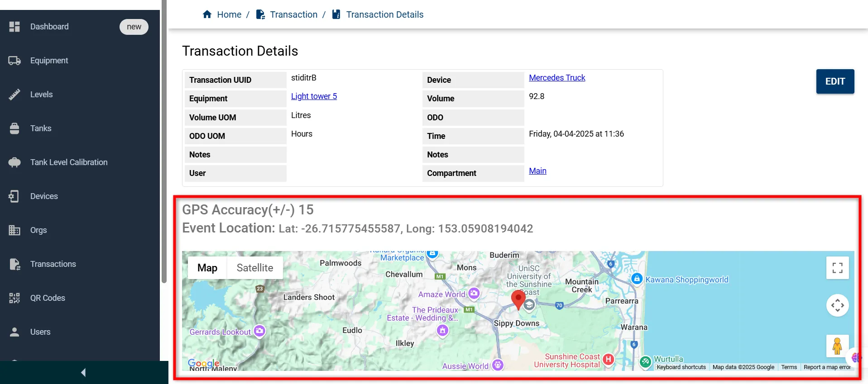Click the Transactions document icon
The height and width of the screenshot is (384, 868).
pyautogui.click(x=15, y=264)
